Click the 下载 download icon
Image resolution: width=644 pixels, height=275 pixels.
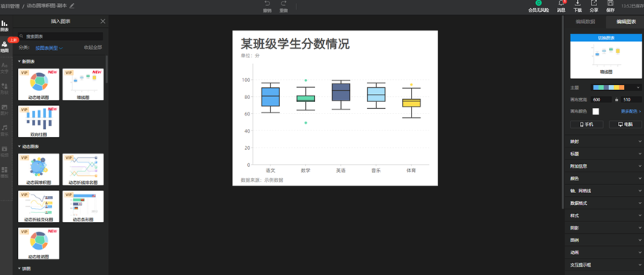coord(578,3)
